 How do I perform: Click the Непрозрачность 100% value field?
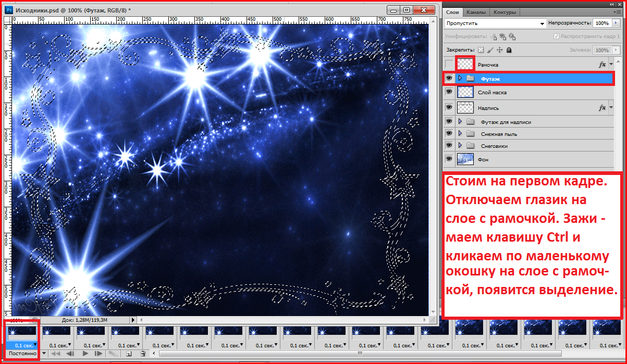click(601, 23)
